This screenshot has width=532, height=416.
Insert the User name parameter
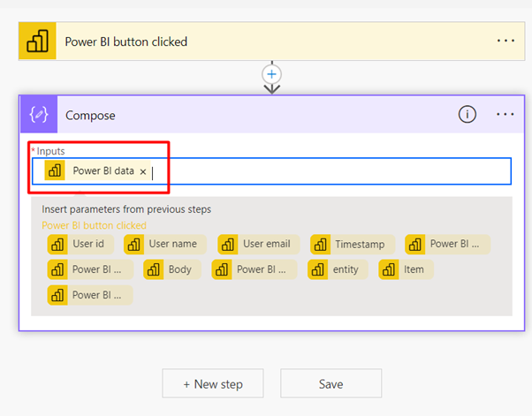(165, 244)
